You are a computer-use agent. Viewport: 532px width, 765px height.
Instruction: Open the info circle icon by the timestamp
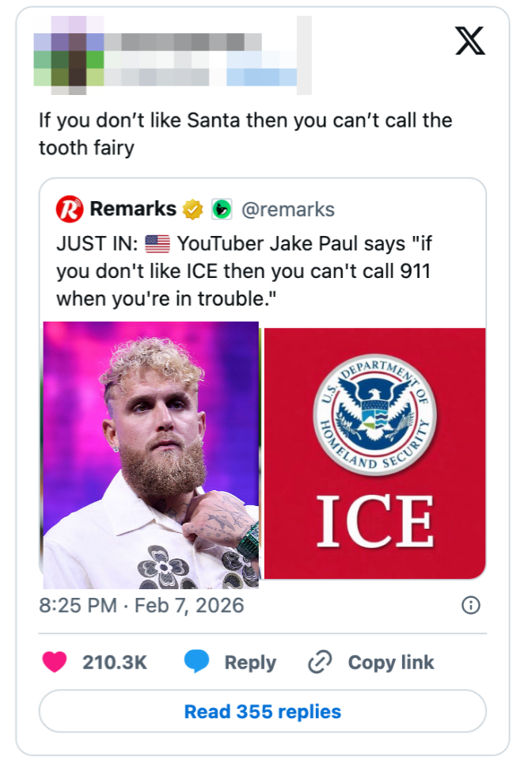[470, 606]
